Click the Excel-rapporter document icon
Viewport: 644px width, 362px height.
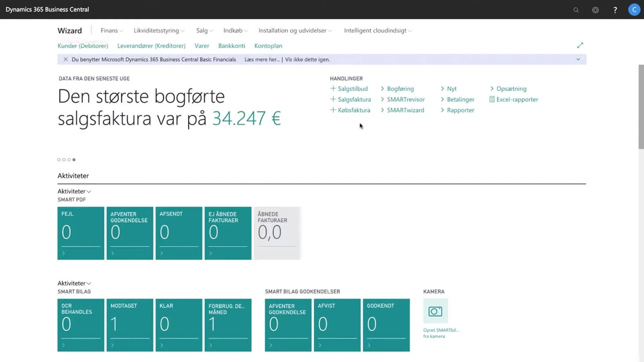(x=492, y=99)
